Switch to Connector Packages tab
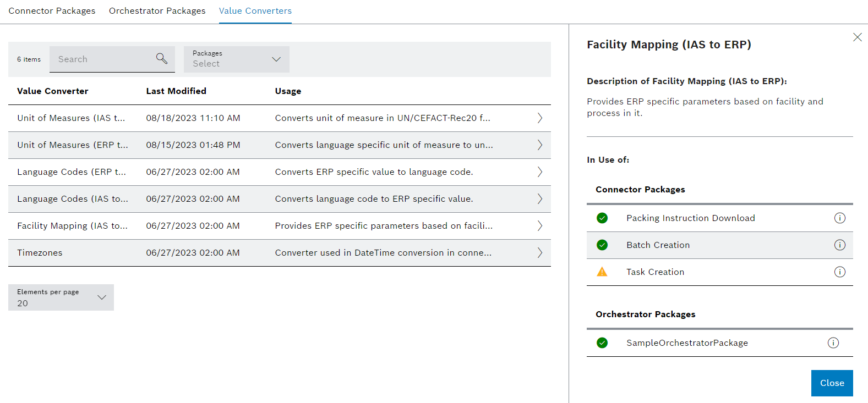868x403 pixels. [x=52, y=11]
